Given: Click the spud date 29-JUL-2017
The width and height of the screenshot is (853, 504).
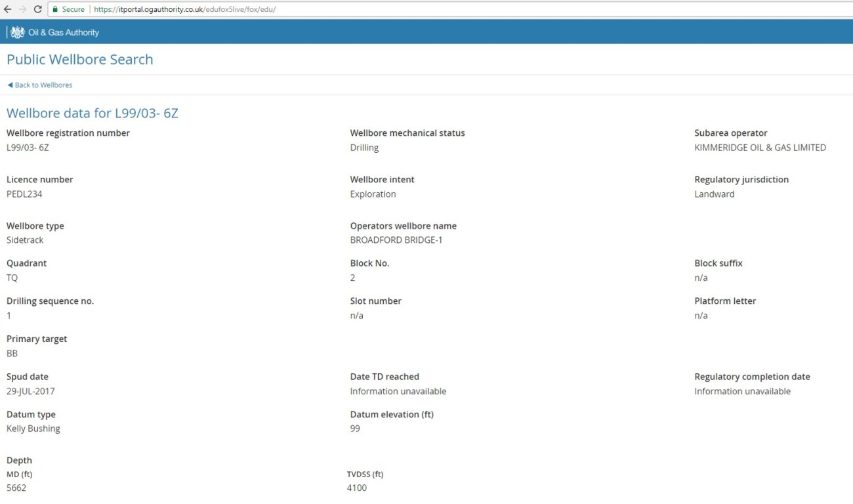Looking at the screenshot, I should [31, 391].
